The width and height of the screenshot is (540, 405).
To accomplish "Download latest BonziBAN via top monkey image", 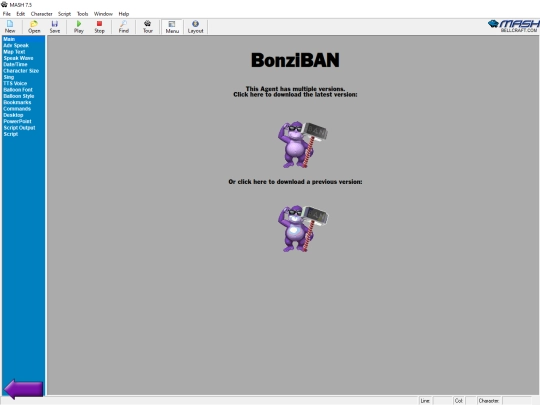I will [x=302, y=144].
